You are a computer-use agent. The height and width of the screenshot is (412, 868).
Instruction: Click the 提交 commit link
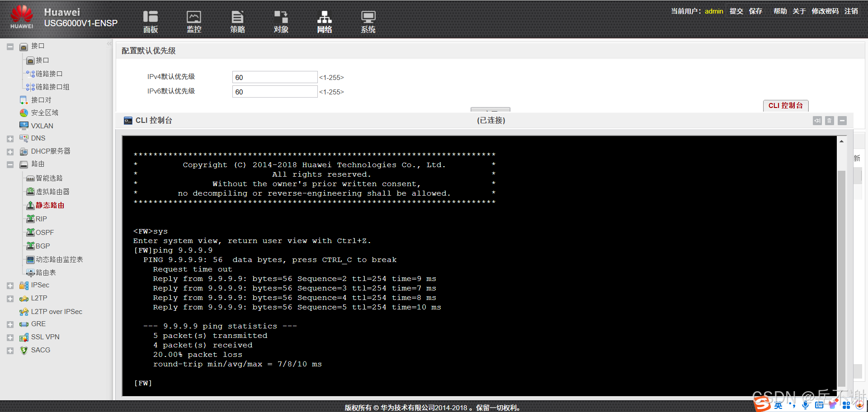coord(736,11)
